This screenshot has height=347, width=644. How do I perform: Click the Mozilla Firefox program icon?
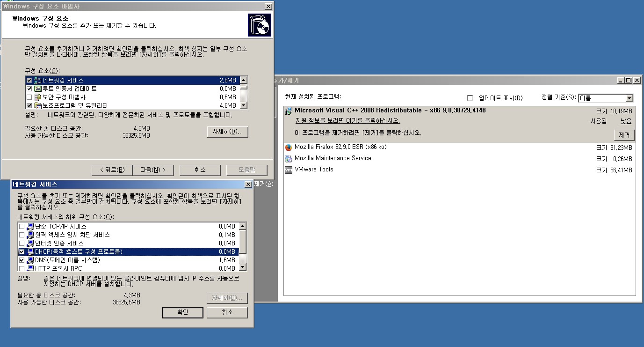pyautogui.click(x=289, y=147)
